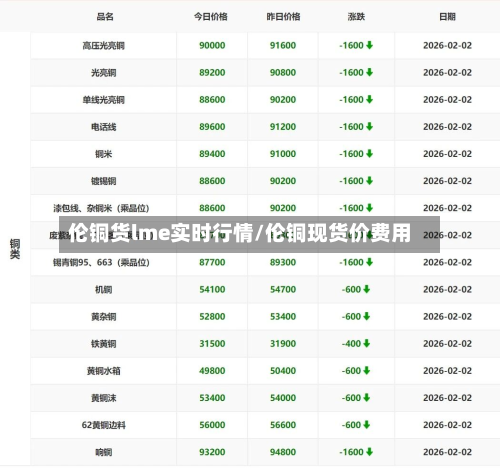Image resolution: width=500 pixels, height=469 pixels.
Task: Click today's price 89600
Action: (212, 127)
